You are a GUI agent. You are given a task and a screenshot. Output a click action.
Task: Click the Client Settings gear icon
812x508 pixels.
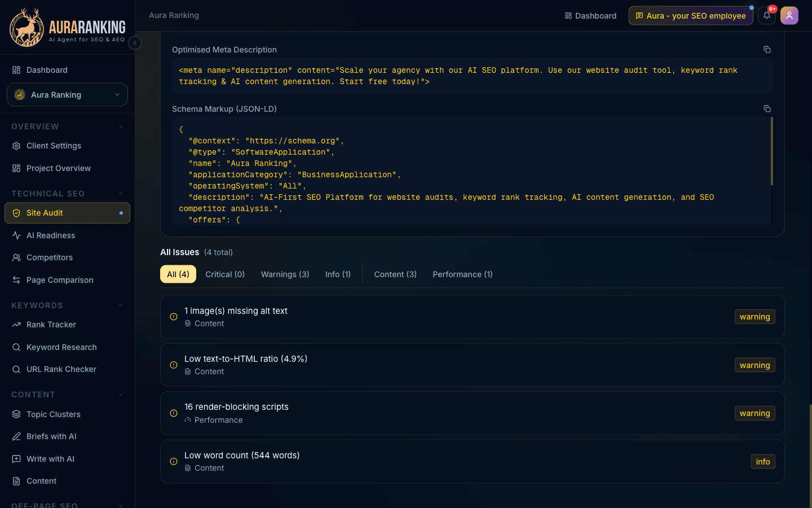(x=16, y=146)
